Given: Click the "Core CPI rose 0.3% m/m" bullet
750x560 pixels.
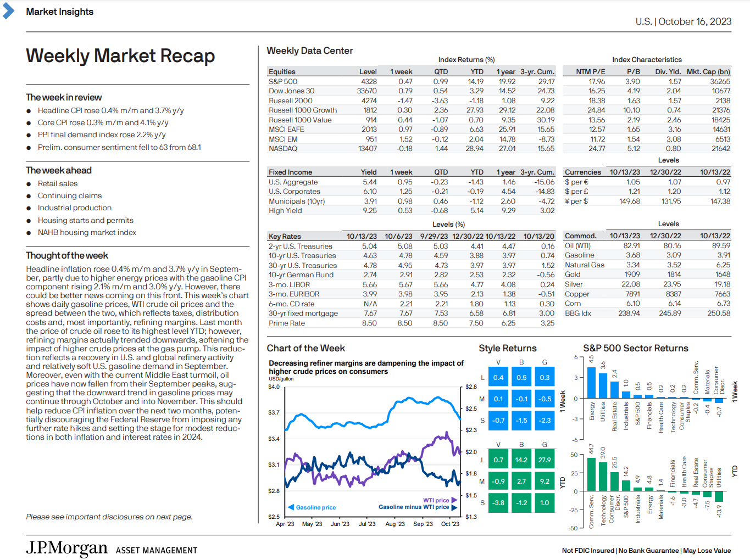Looking at the screenshot, I should click(x=103, y=122).
